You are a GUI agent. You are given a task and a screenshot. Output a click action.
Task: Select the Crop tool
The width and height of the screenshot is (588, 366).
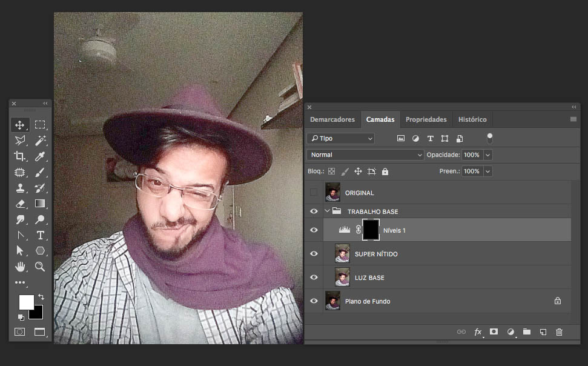[x=20, y=156]
